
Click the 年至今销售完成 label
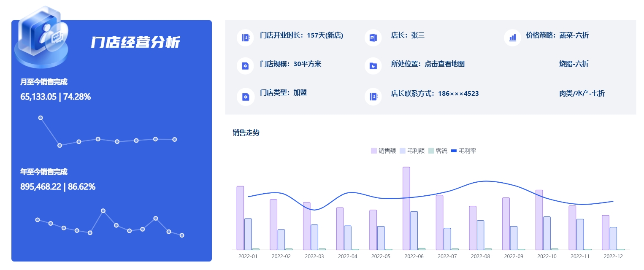click(44, 172)
